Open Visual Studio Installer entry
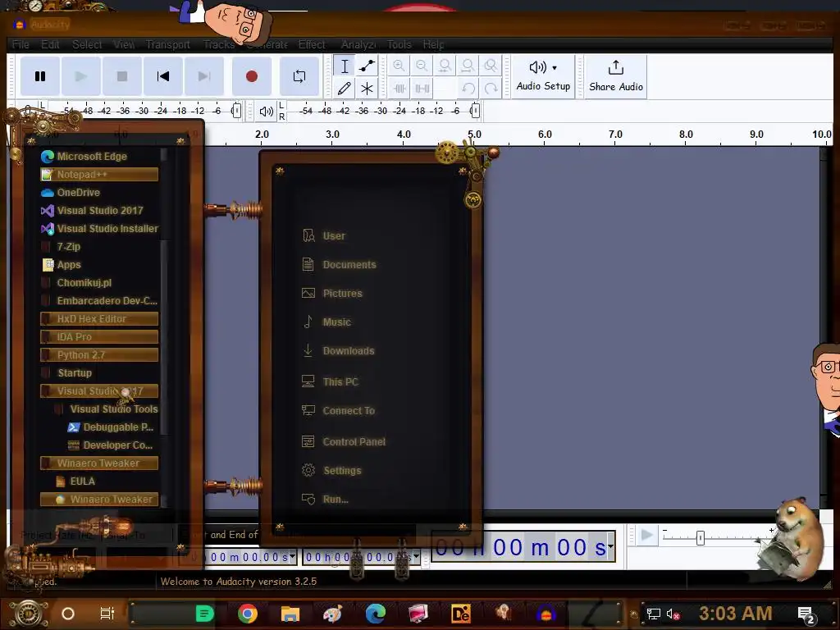Viewport: 840px width, 630px height. coord(99,229)
